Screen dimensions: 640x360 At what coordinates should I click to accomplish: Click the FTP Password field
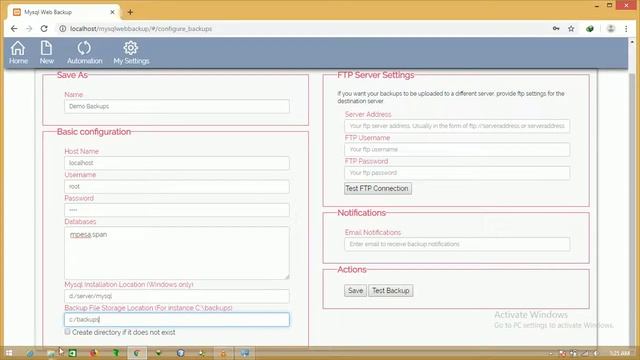457,173
